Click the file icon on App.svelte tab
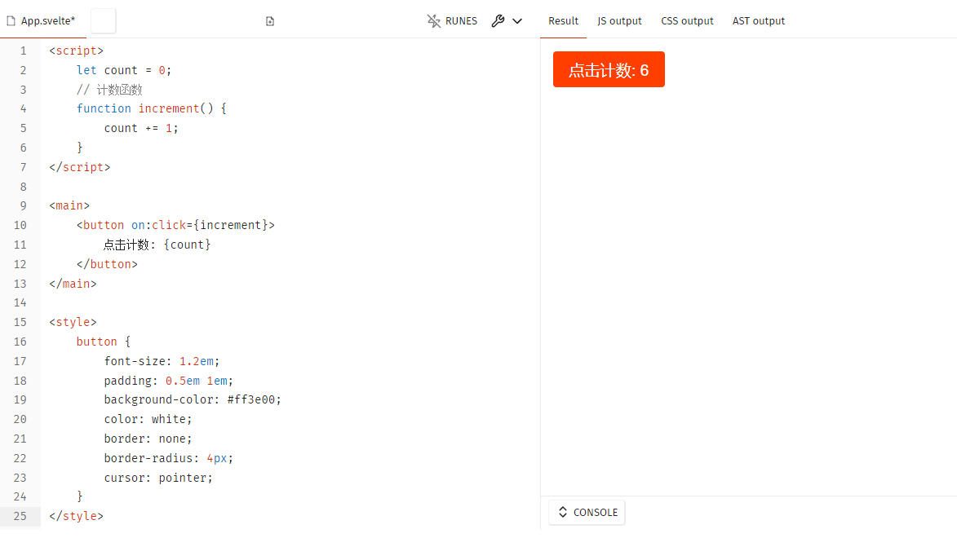 [11, 21]
